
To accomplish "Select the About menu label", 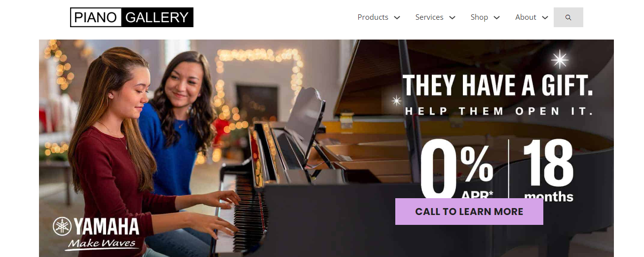I will [526, 17].
